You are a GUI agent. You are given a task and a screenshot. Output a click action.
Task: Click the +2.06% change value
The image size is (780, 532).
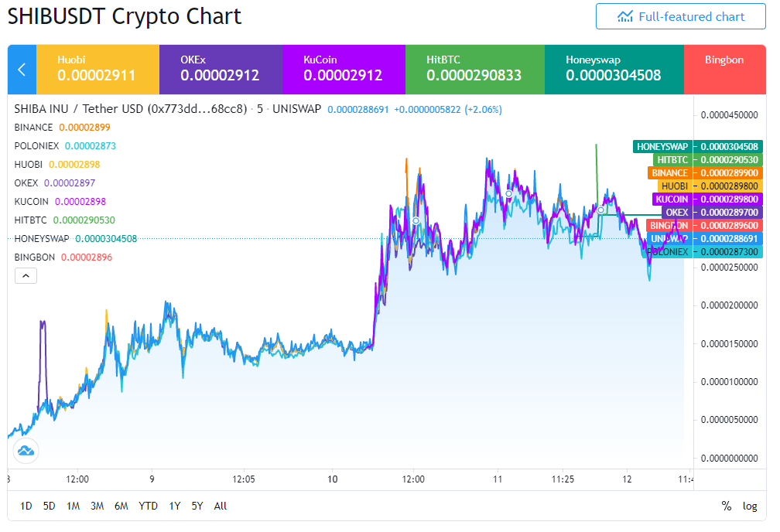[483, 109]
